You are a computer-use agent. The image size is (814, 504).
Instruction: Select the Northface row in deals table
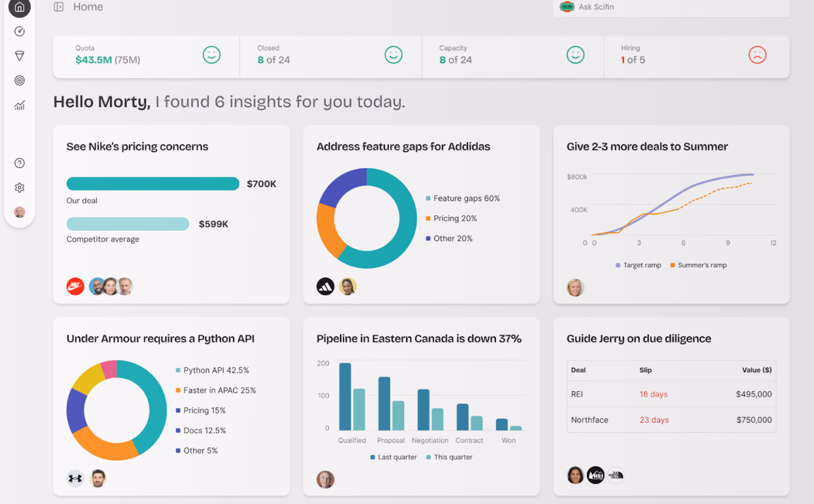[x=671, y=420]
